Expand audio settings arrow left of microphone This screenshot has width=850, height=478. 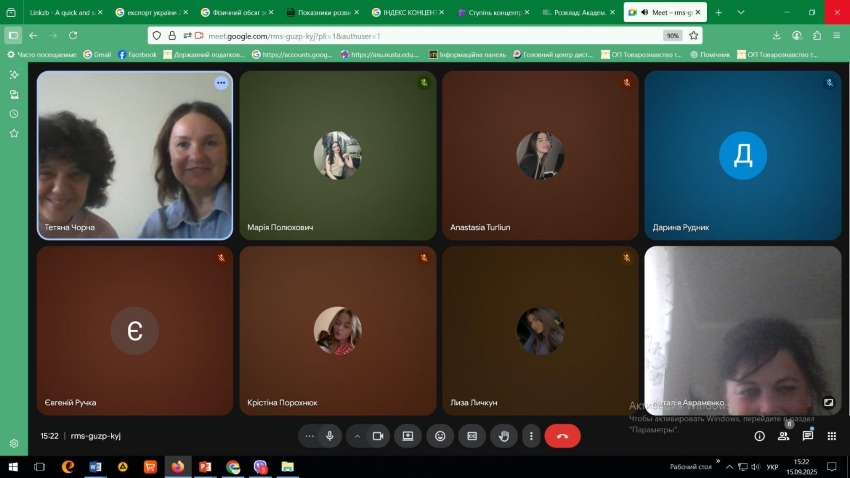point(309,436)
